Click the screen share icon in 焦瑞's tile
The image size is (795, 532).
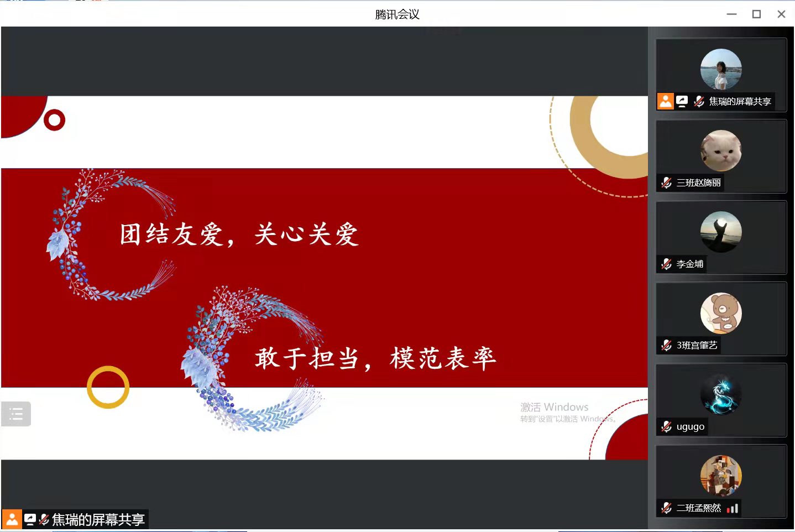point(682,101)
